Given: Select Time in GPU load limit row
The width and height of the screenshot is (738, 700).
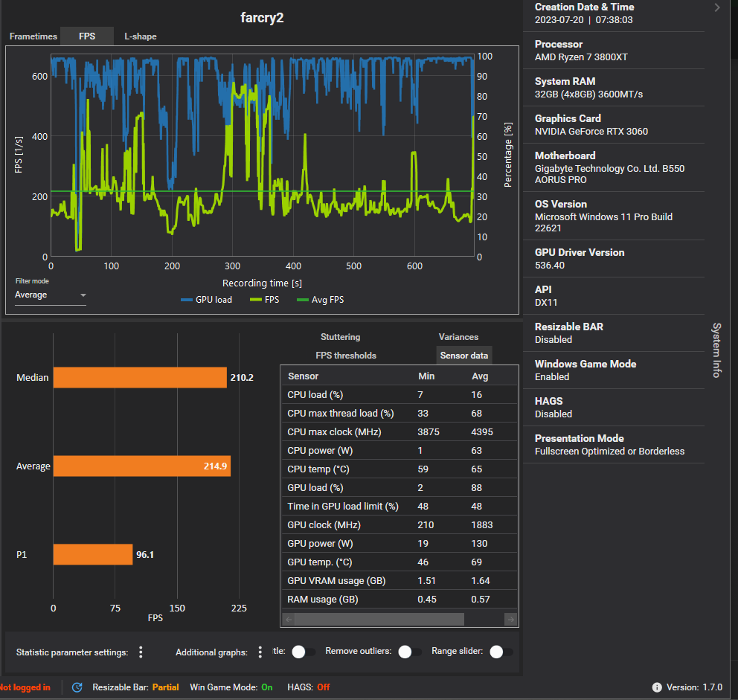Looking at the screenshot, I should (x=399, y=507).
